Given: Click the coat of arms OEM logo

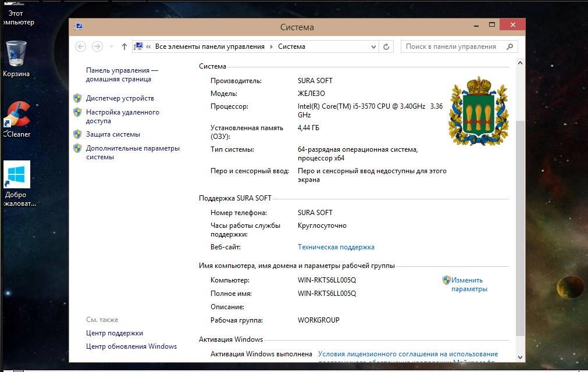Looking at the screenshot, I should click(x=479, y=111).
